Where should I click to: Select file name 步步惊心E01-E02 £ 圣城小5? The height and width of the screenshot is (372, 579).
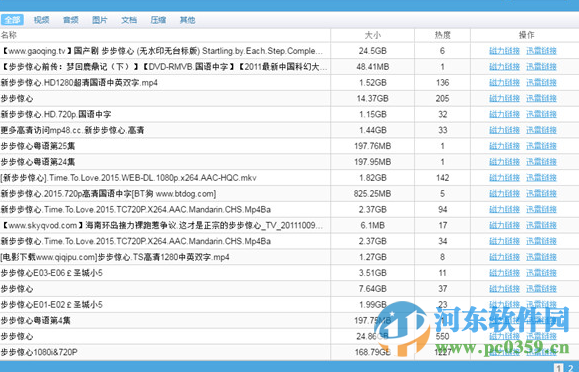point(52,305)
